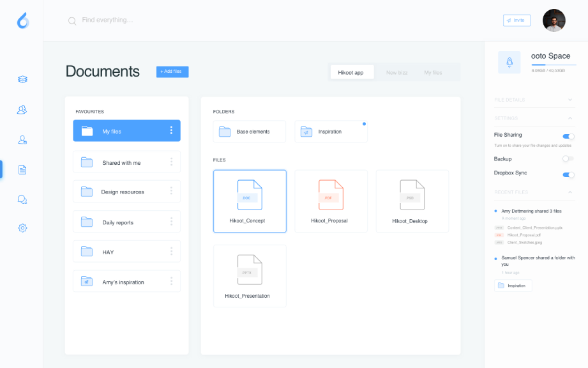Click the rocket icon beside ooto Space
The width and height of the screenshot is (588, 368).
(x=509, y=63)
